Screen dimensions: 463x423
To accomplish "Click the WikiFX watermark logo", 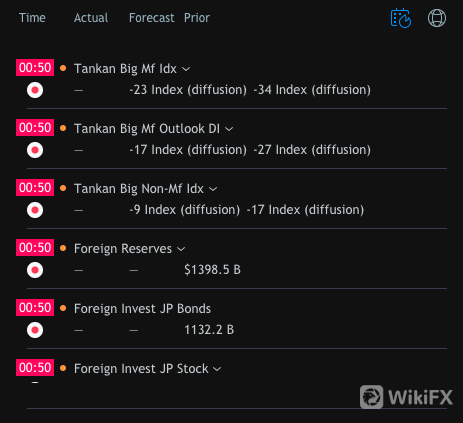I will tap(406, 397).
